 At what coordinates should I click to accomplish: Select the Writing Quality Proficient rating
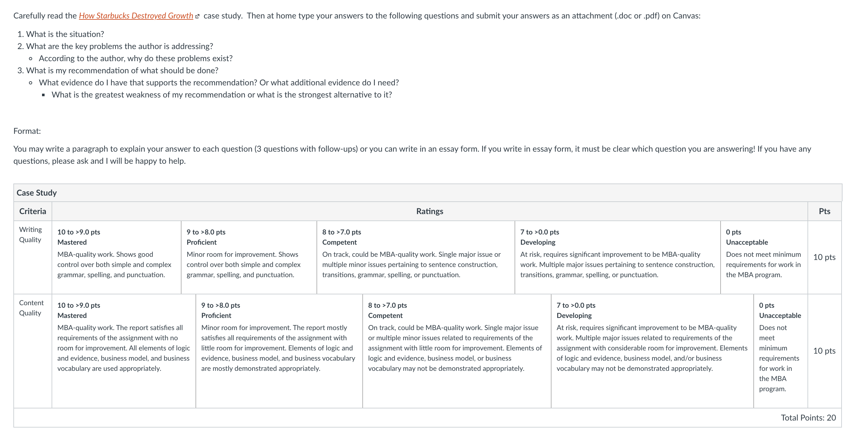[x=249, y=257]
